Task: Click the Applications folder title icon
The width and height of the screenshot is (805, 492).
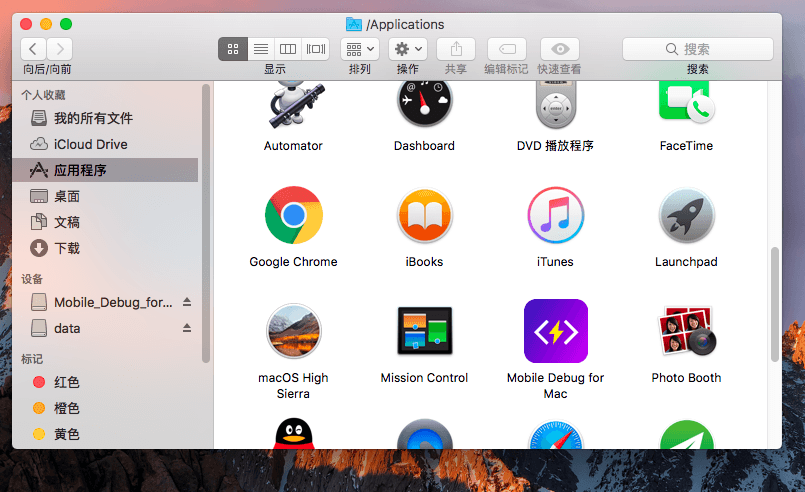Action: [354, 24]
